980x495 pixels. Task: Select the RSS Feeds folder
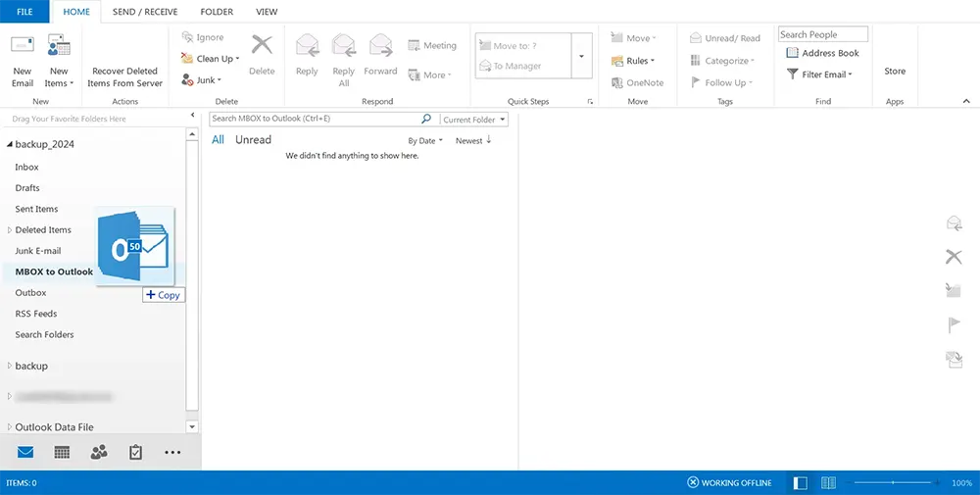pyautogui.click(x=36, y=314)
